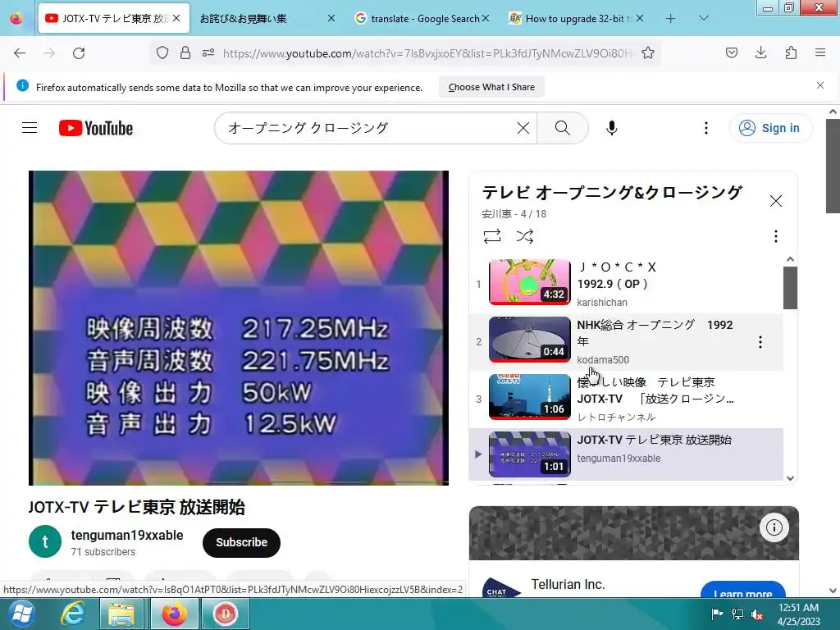Dismiss the Firefox data notification bar
The image size is (840, 630).
click(x=820, y=85)
